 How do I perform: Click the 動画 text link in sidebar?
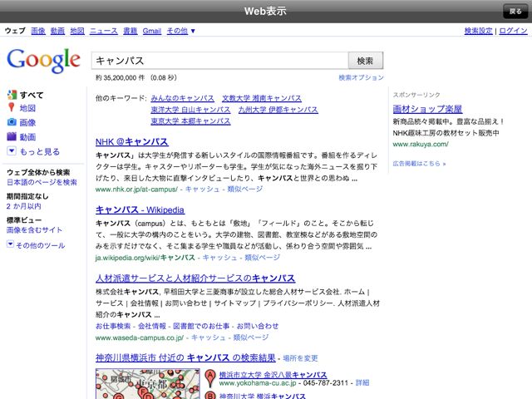click(x=27, y=136)
